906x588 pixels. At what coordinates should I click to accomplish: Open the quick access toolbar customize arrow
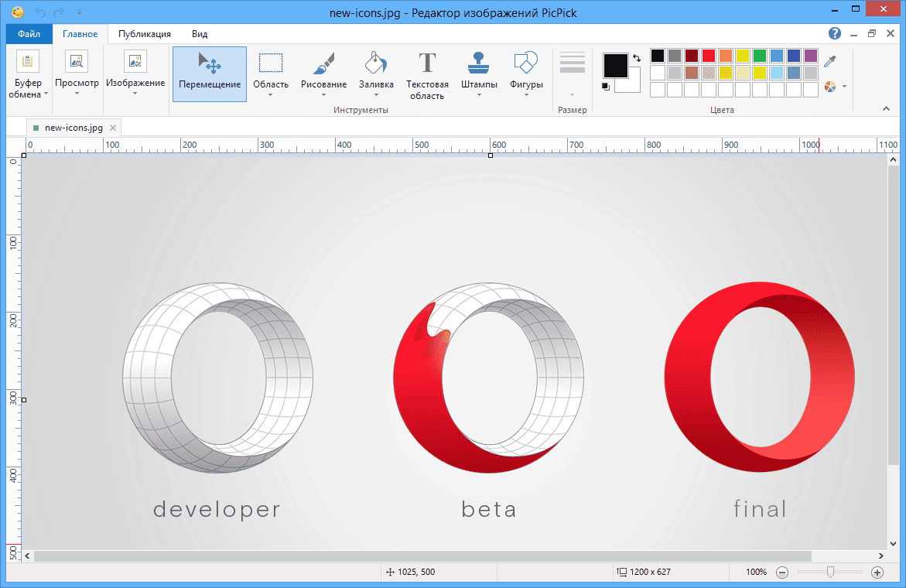pos(79,12)
